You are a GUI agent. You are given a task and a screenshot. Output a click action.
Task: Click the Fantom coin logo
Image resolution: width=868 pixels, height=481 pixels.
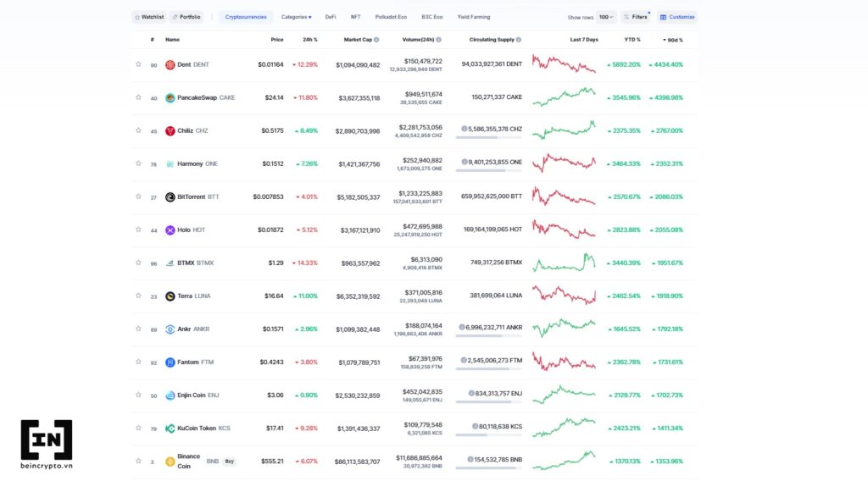click(x=170, y=362)
